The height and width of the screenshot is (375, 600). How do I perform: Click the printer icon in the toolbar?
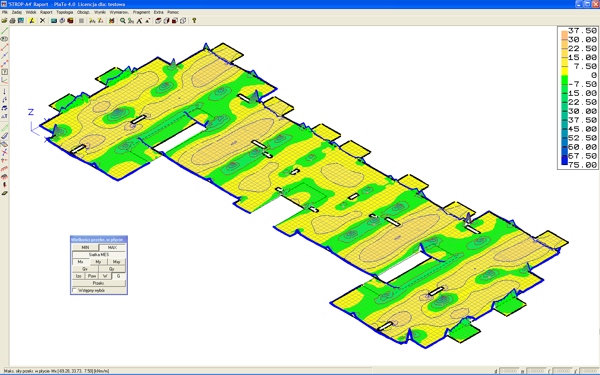click(x=12, y=21)
